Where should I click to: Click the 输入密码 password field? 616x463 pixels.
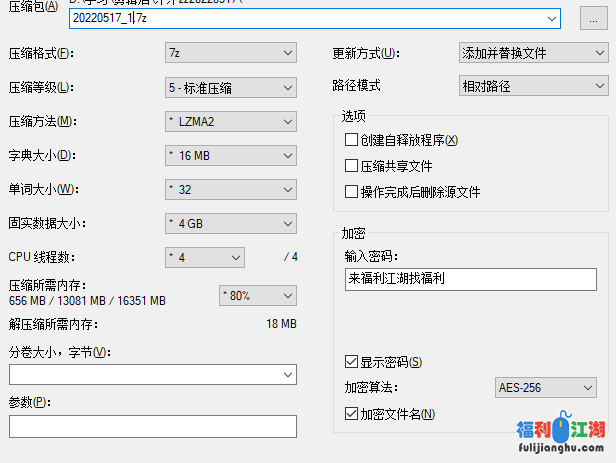468,279
